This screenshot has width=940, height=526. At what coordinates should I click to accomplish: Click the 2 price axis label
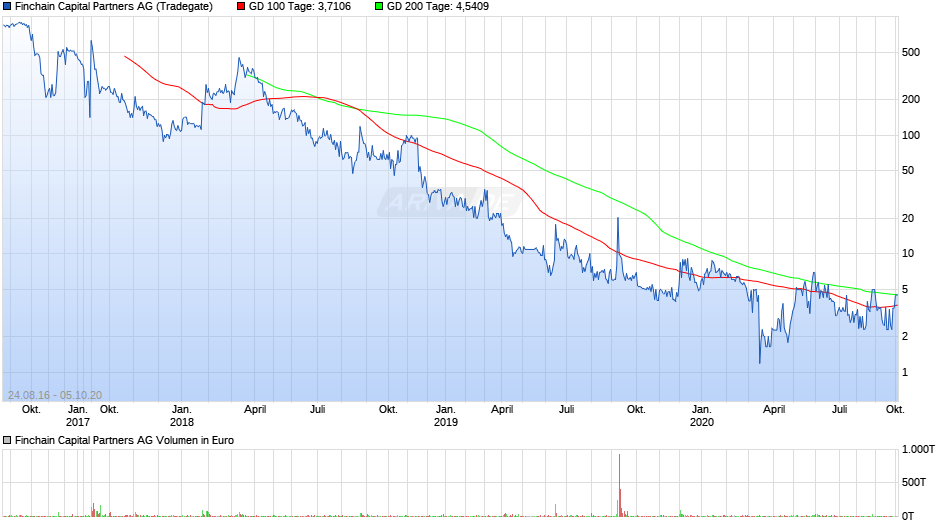click(x=905, y=336)
